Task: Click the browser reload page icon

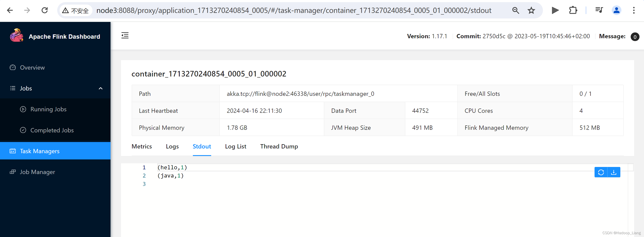Action: point(45,10)
